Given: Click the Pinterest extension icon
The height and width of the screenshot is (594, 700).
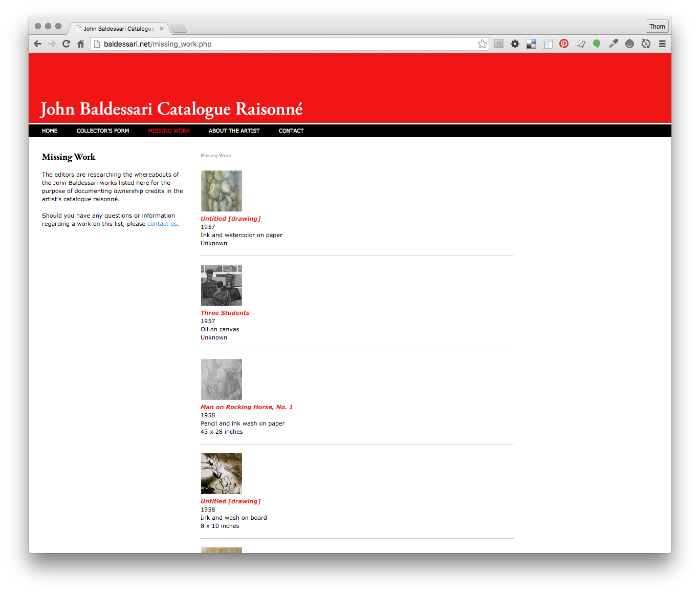Looking at the screenshot, I should coord(564,44).
